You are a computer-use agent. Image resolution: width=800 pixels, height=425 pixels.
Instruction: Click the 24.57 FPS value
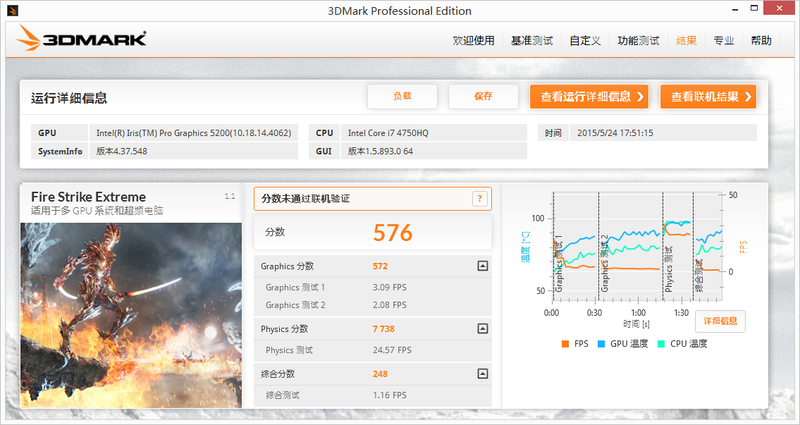click(392, 350)
